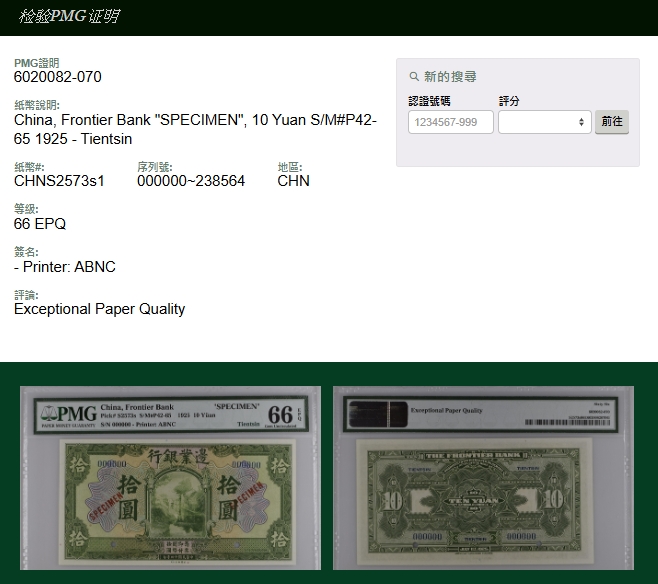
Task: Click the Exceptional Paper Quality comment text
Action: pyautogui.click(x=99, y=309)
